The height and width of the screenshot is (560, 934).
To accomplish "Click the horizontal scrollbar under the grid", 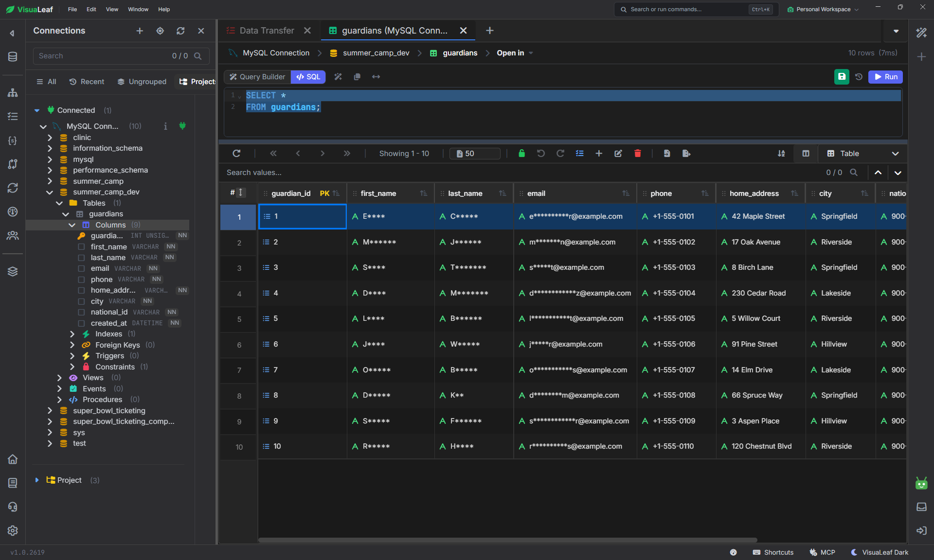I will pyautogui.click(x=507, y=540).
